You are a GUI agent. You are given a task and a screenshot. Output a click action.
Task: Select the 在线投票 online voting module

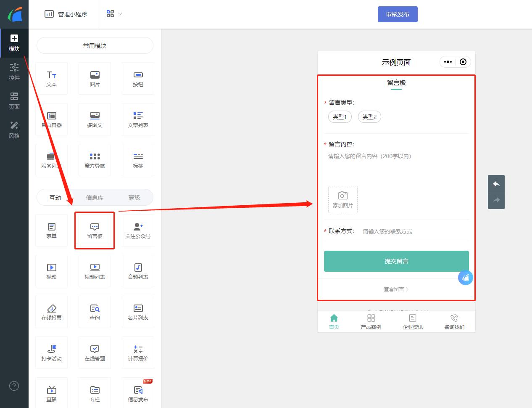[51, 312]
